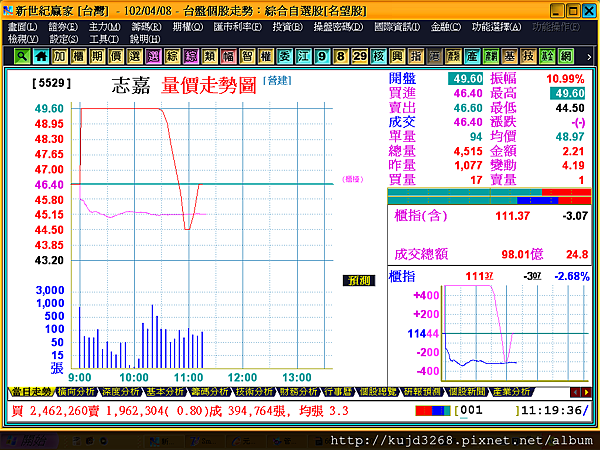Click the purple 綜 toolbar icon
Screen dimensions: 600x450
click(191, 56)
